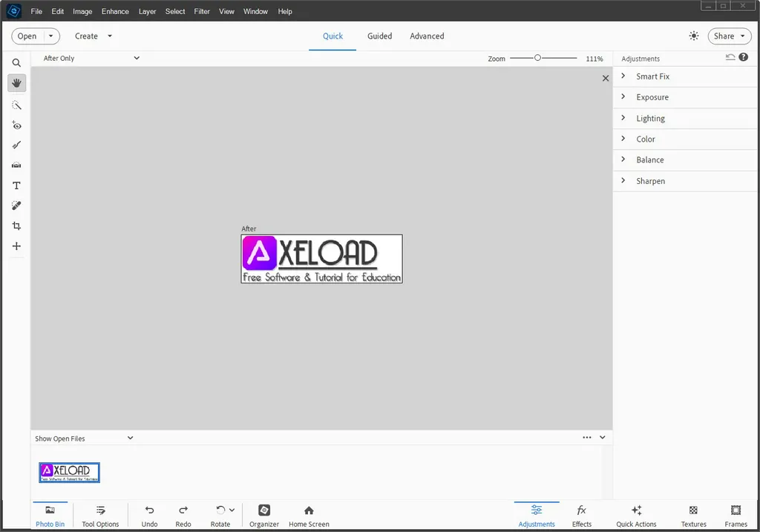Click the Photoshop Elements app logo
This screenshot has width=760, height=532.
14,10
